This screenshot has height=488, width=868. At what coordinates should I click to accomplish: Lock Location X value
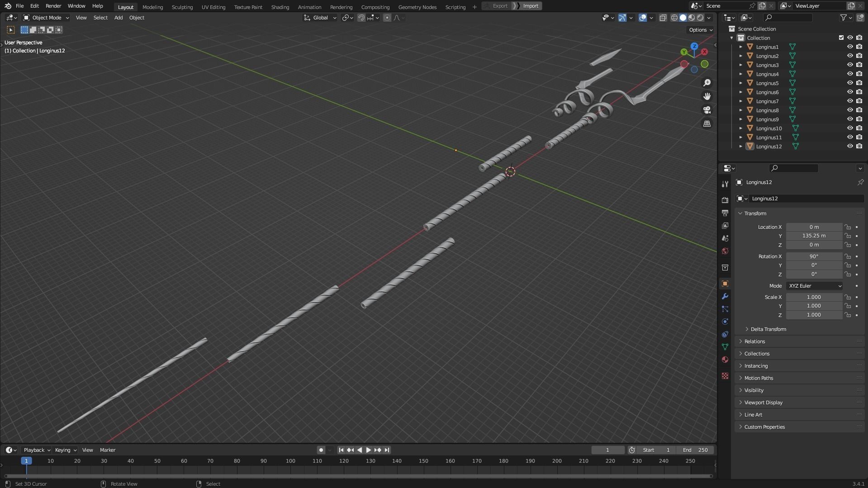[848, 227]
